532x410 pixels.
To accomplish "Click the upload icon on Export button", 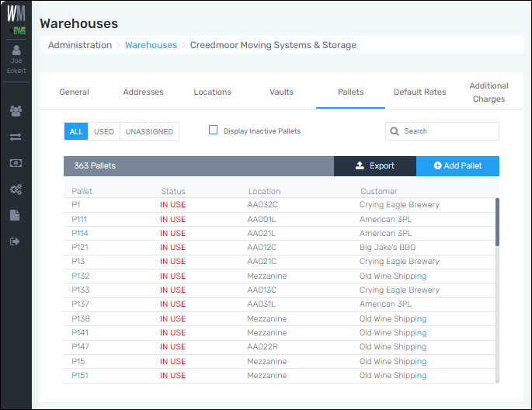I will (360, 165).
